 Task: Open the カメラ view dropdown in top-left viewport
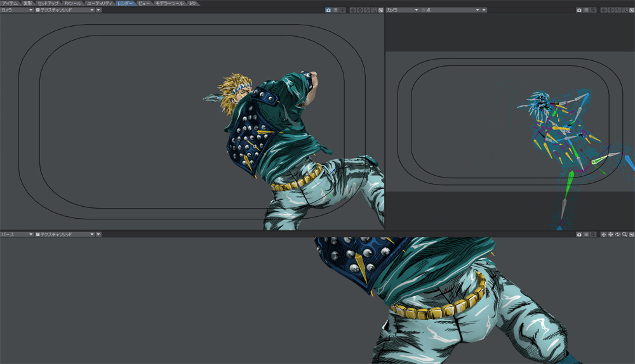(17, 10)
